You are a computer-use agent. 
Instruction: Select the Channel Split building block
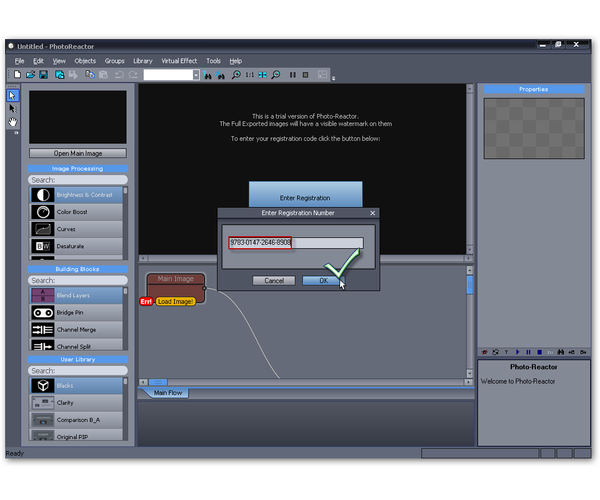click(x=77, y=345)
